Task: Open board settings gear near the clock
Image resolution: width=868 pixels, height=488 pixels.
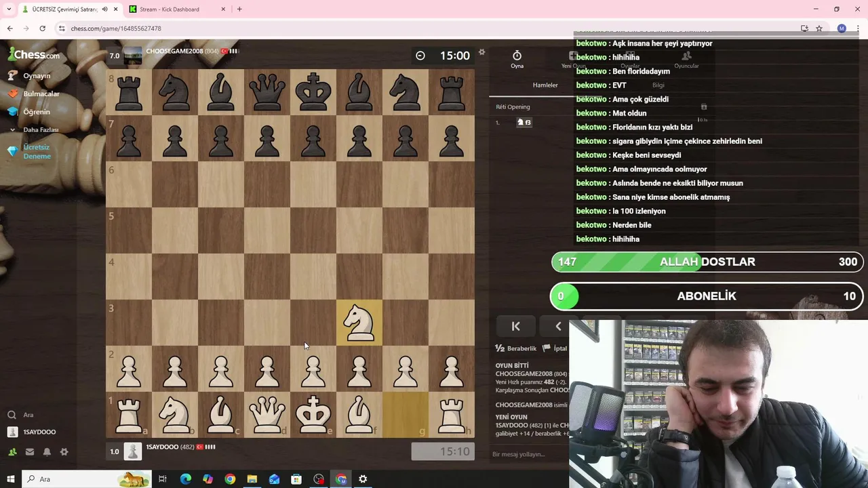Action: tap(482, 52)
